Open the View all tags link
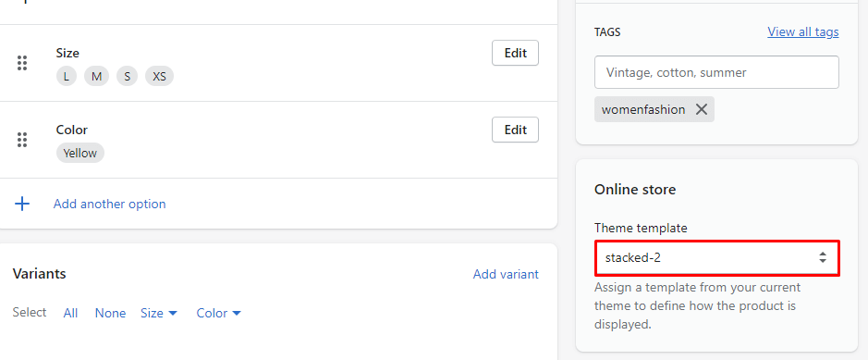Image resolution: width=868 pixels, height=360 pixels. pyautogui.click(x=802, y=32)
